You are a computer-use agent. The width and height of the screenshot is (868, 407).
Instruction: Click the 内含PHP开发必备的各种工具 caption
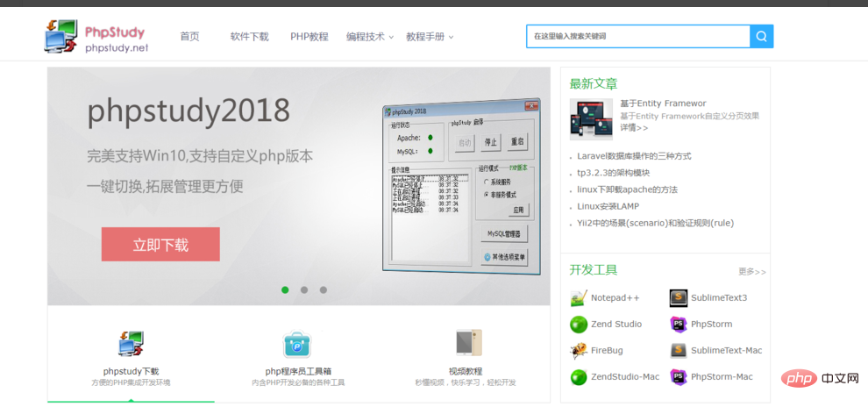click(298, 382)
